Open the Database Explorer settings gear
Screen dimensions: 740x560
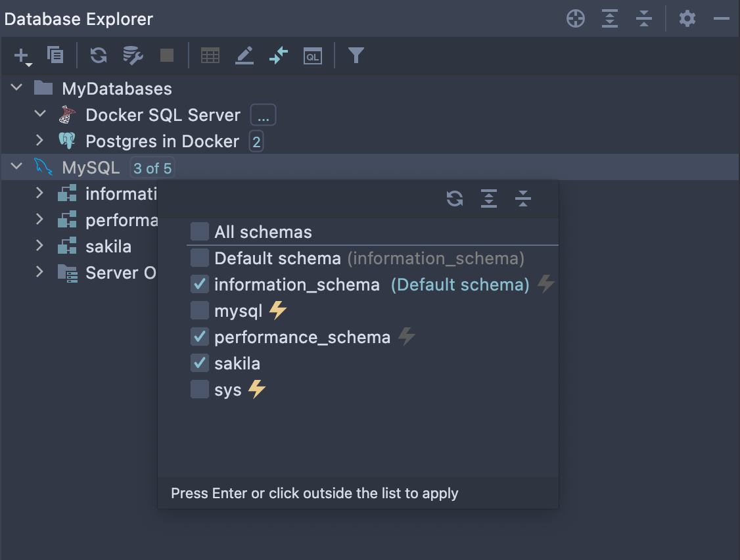[687, 18]
